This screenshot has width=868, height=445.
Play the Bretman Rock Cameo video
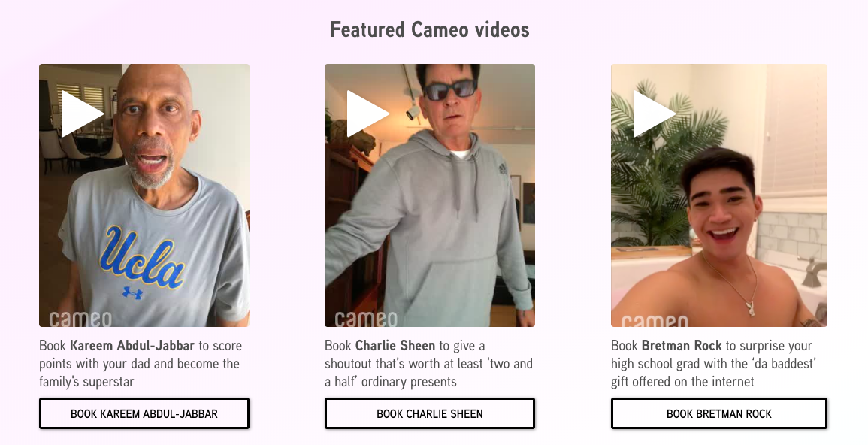tap(654, 114)
